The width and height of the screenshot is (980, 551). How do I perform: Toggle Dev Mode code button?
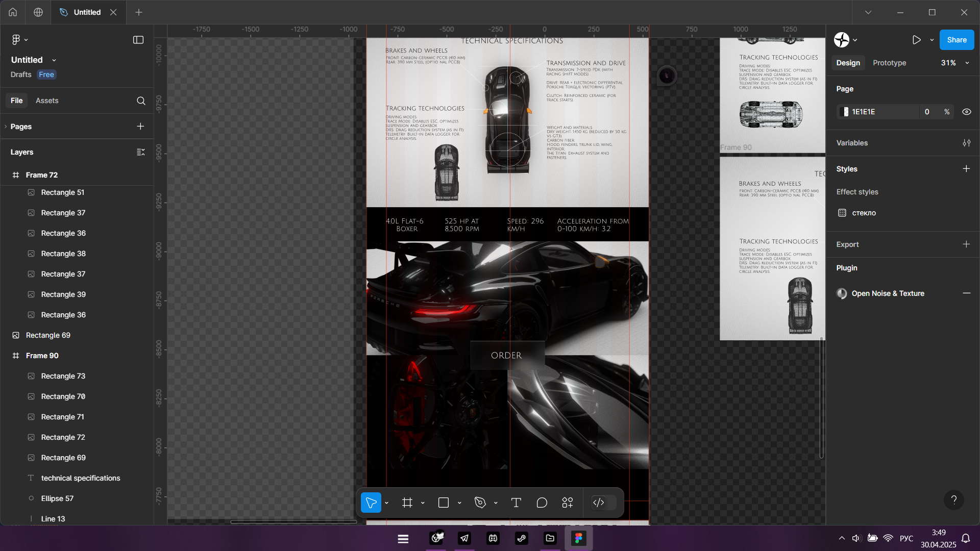[599, 503]
